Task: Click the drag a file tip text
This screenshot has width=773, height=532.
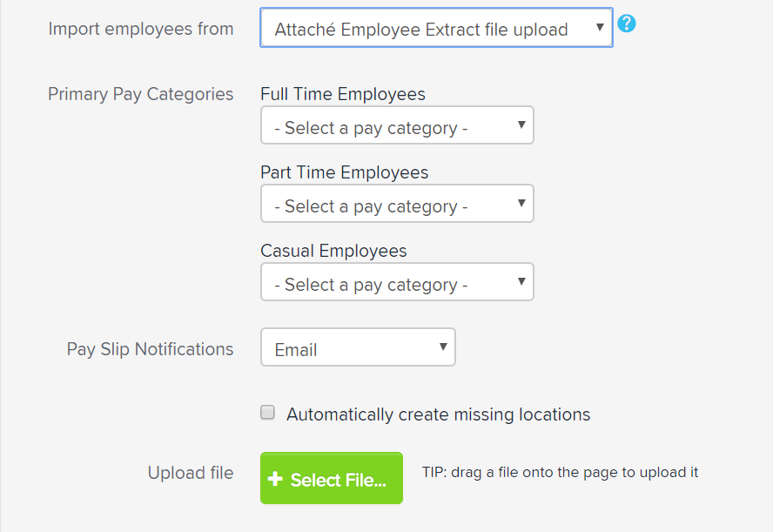Action: [561, 472]
